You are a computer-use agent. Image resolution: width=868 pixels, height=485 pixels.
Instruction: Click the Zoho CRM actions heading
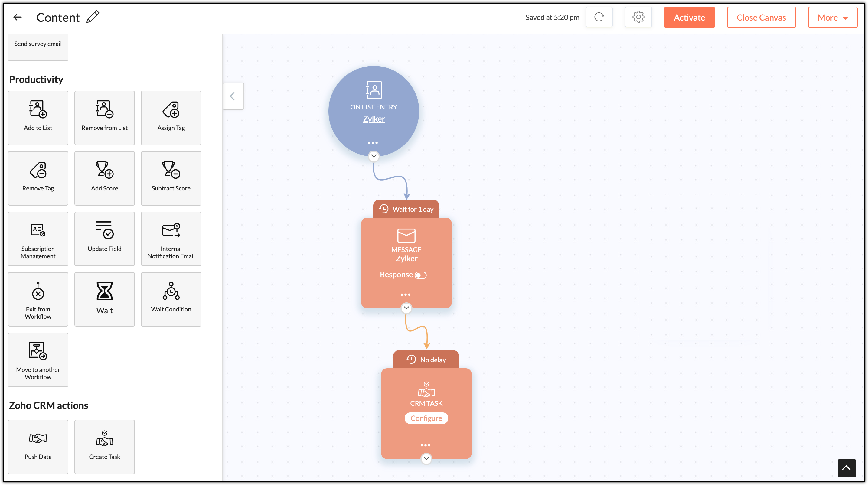48,405
